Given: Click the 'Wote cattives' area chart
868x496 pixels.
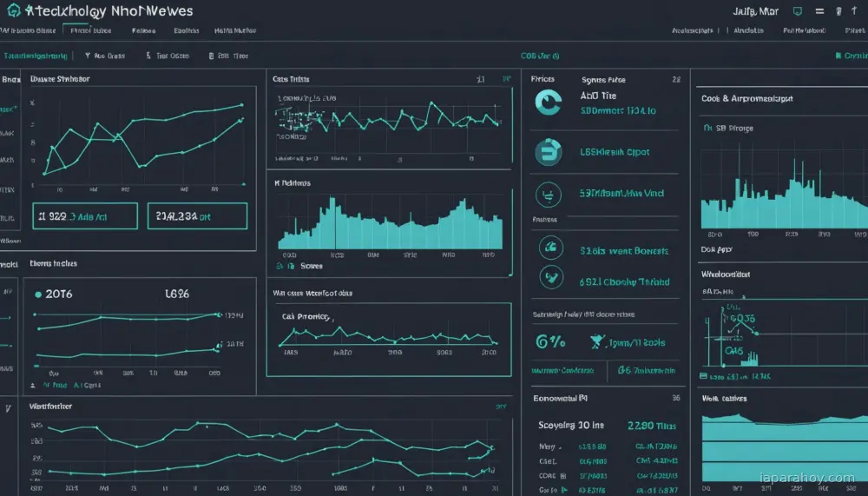Looking at the screenshot, I should point(785,447).
